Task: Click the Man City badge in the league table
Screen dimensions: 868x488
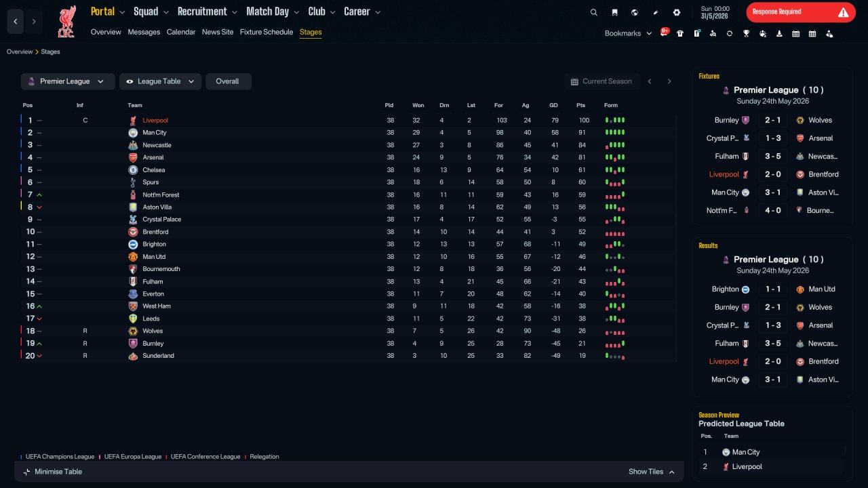Action: 133,133
